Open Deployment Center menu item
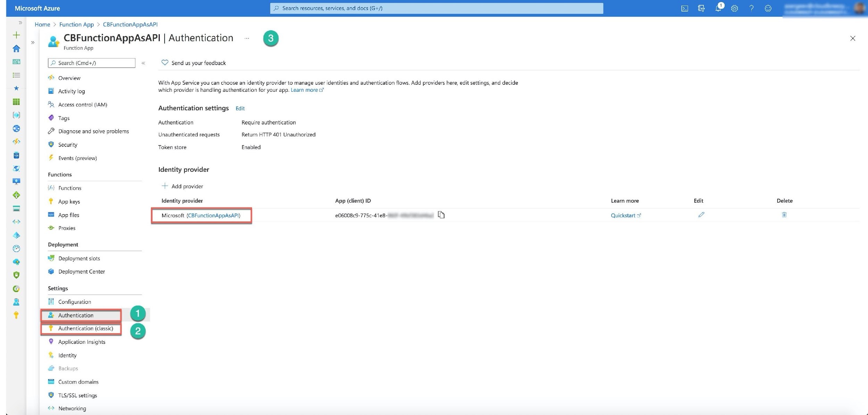The width and height of the screenshot is (868, 415). click(x=82, y=272)
